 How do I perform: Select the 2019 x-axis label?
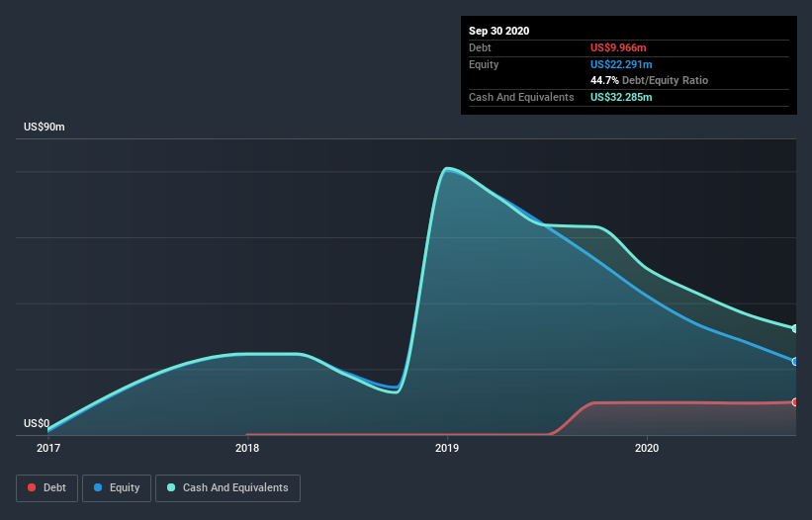tap(447, 448)
